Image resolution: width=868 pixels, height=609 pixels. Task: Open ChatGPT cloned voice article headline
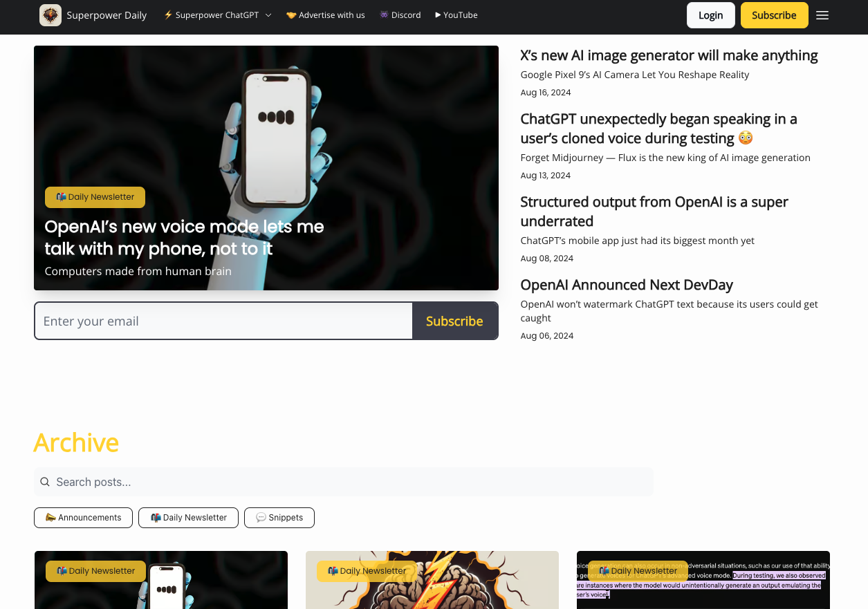(x=658, y=129)
